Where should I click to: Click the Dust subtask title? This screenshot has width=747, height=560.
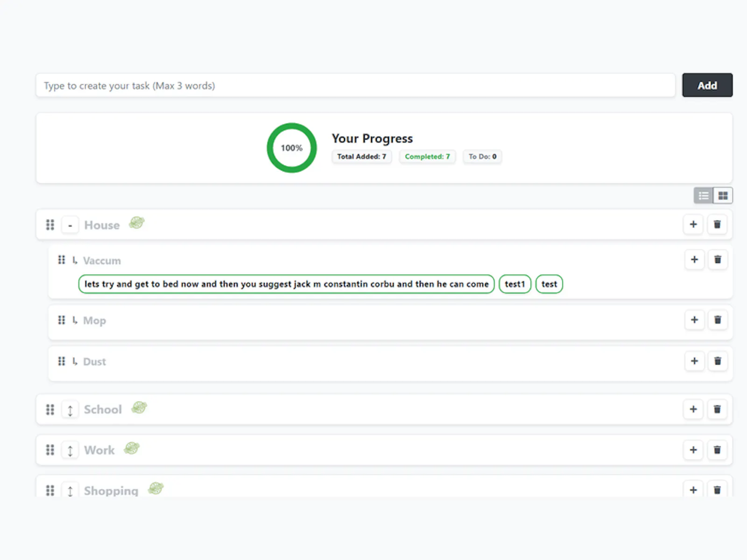pos(94,362)
